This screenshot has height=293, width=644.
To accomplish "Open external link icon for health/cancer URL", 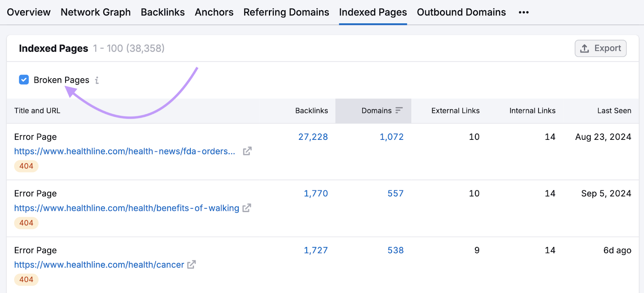I will pos(192,265).
